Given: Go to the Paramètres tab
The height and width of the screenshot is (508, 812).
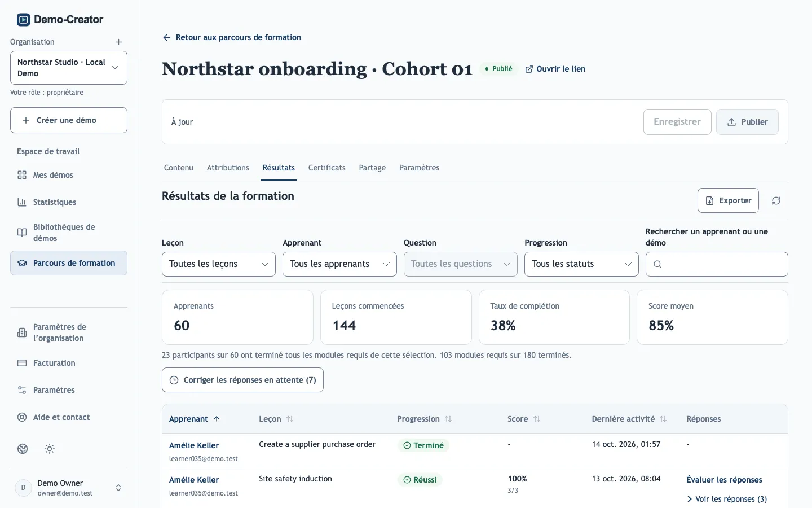Looking at the screenshot, I should (x=419, y=168).
